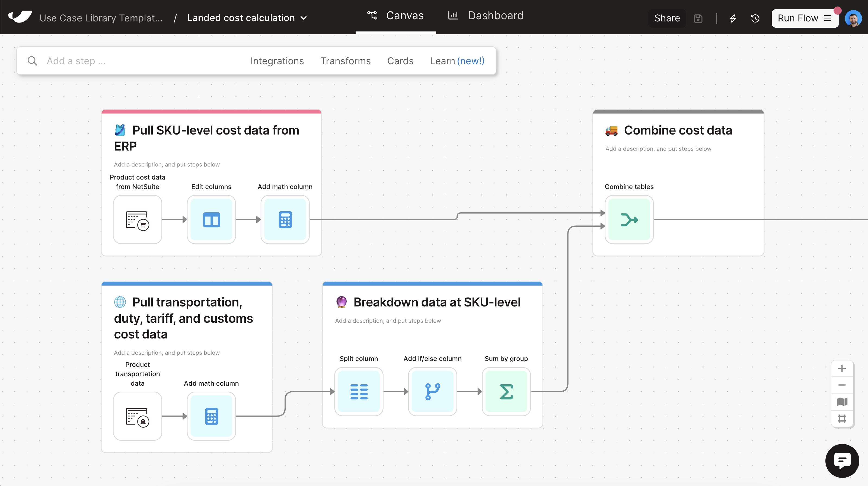Open Use Case Library Templates breadcrumb
Image resolution: width=868 pixels, height=486 pixels.
point(101,18)
